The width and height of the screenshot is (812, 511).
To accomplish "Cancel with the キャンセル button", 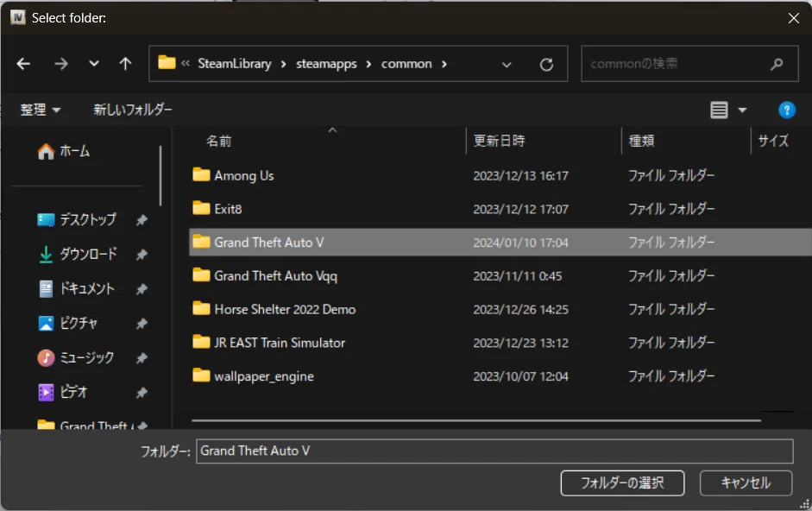I will tap(746, 483).
